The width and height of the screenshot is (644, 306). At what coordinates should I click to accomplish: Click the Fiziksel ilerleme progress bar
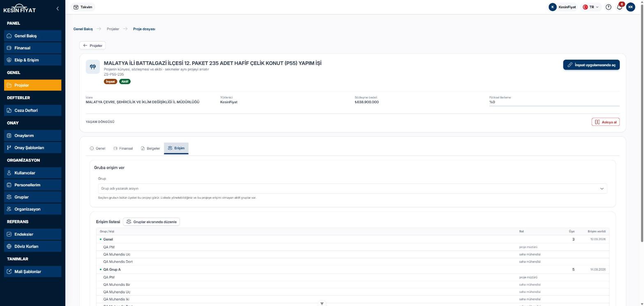click(x=554, y=106)
